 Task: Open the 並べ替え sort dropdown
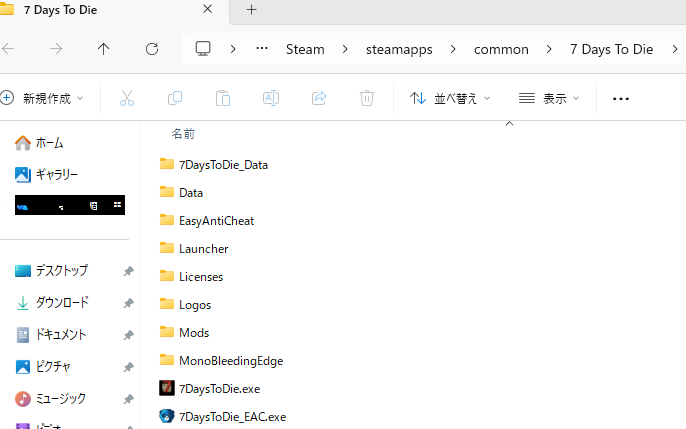tap(451, 98)
